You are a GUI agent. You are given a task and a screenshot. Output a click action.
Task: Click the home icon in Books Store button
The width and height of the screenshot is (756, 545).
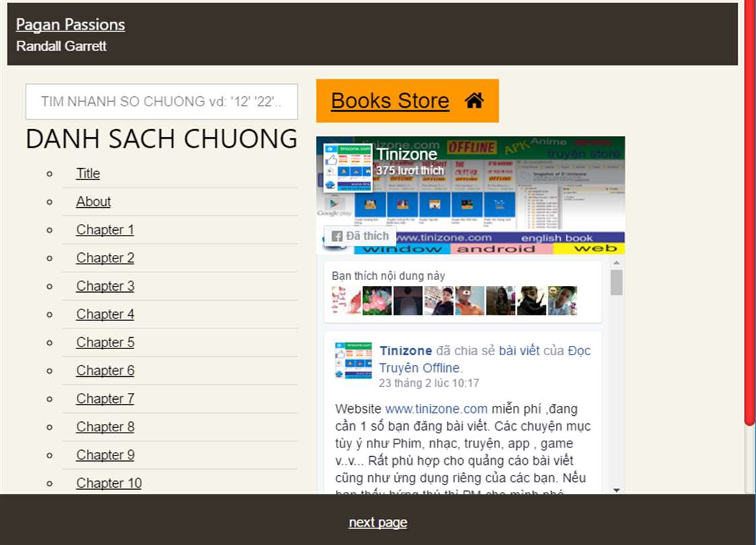tap(474, 100)
